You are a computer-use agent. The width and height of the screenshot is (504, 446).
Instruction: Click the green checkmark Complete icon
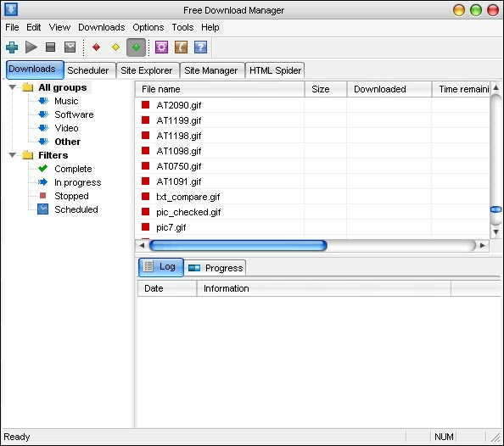(x=42, y=169)
